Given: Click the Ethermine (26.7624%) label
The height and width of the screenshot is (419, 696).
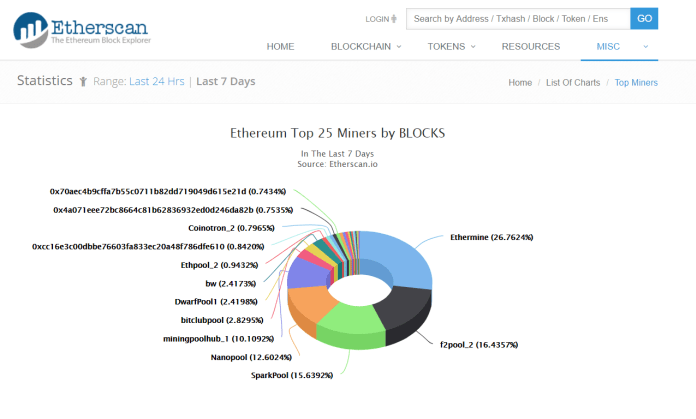Looking at the screenshot, I should pyautogui.click(x=491, y=237).
